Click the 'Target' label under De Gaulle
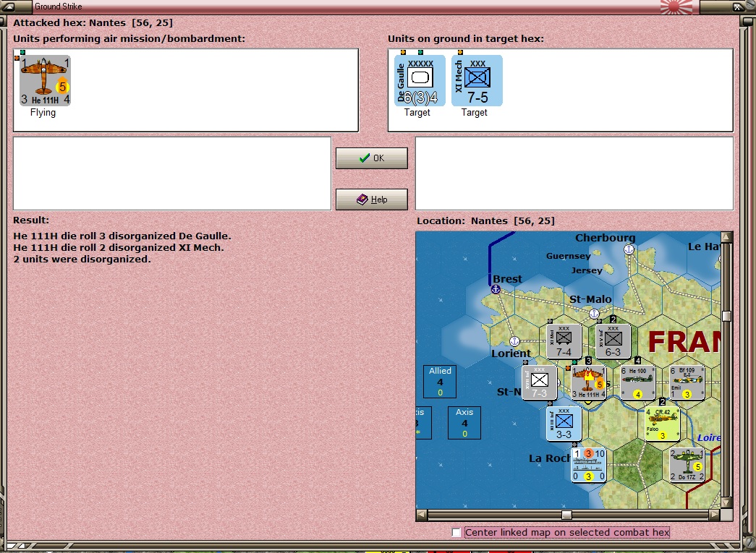 pos(417,113)
